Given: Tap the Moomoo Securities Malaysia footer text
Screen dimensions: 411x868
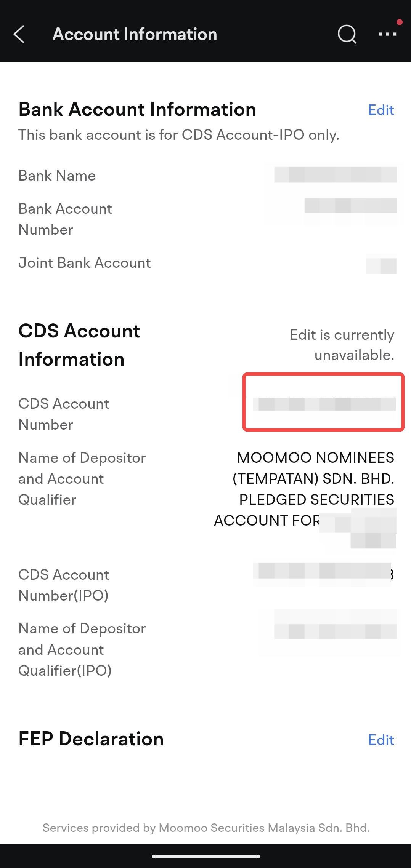Looking at the screenshot, I should coord(206,828).
